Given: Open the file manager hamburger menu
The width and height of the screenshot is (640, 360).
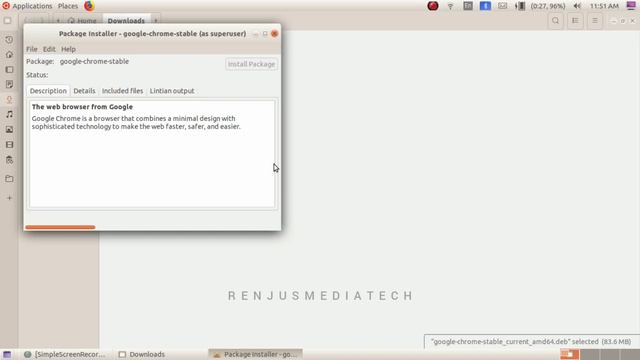Looking at the screenshot, I should tap(595, 21).
